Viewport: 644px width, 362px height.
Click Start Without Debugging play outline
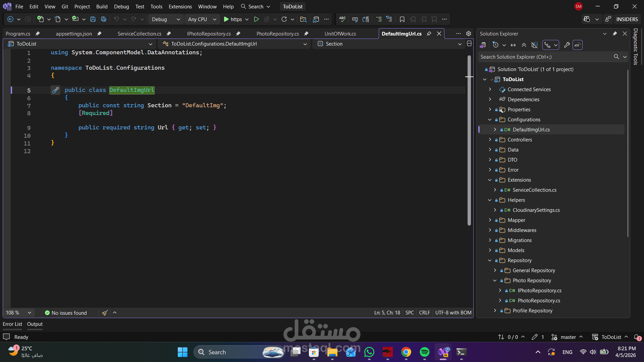click(256, 19)
